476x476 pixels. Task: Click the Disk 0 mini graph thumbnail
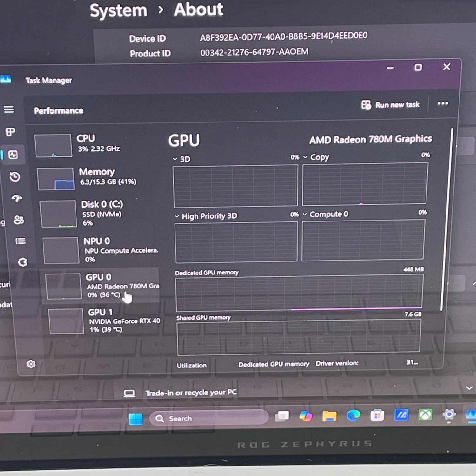(x=58, y=214)
